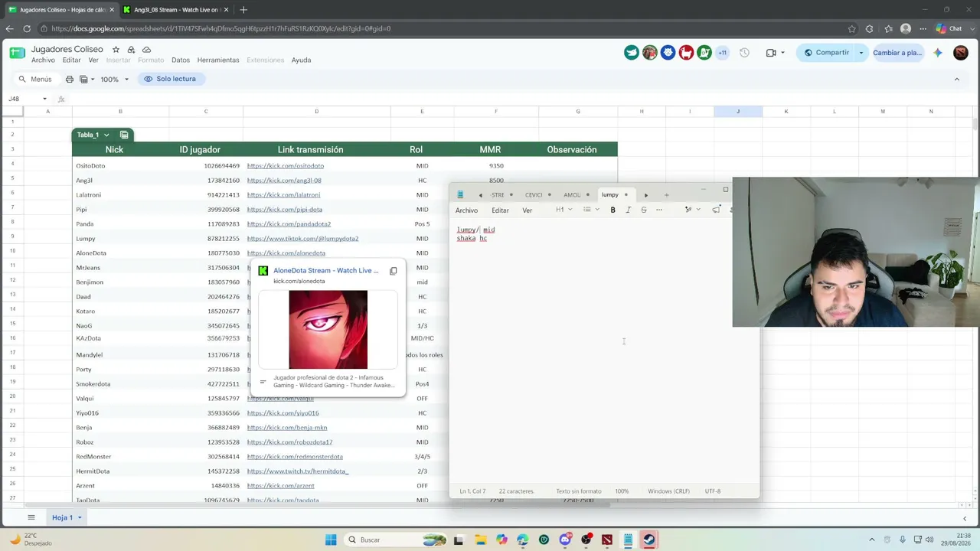Open the AloneDota Stream preview title link
980x551 pixels.
pyautogui.click(x=326, y=270)
